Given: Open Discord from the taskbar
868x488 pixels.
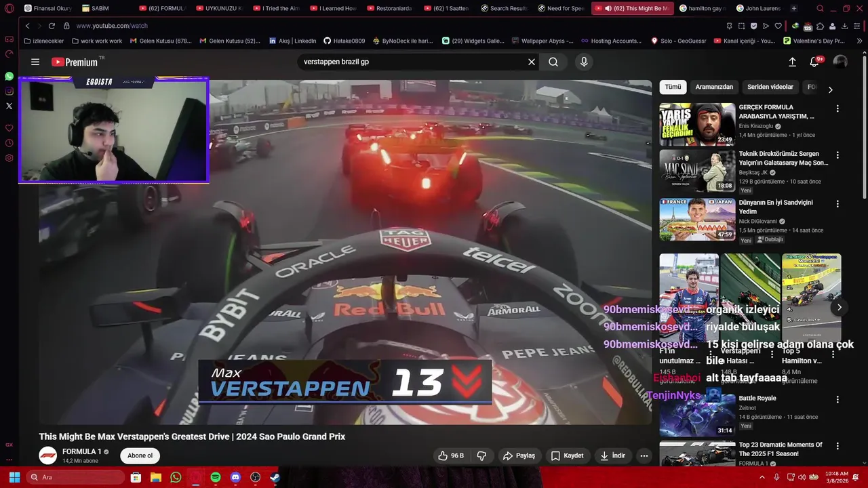Looking at the screenshot, I should tap(235, 477).
